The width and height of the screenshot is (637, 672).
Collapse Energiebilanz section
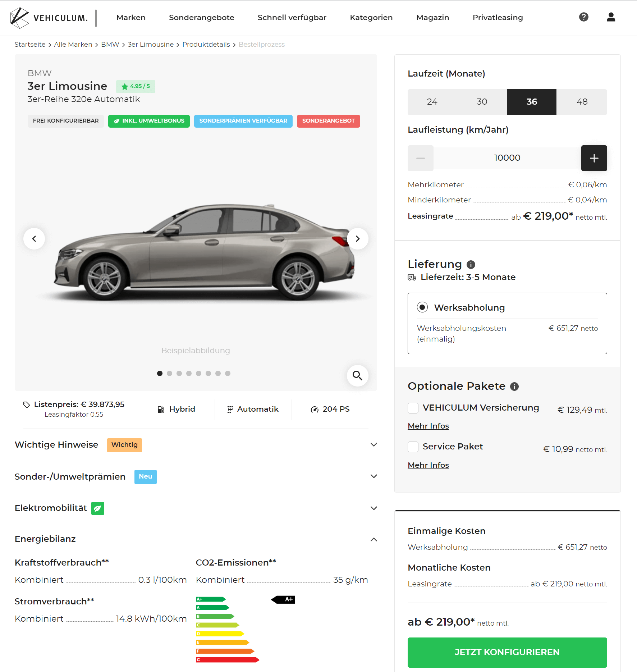(x=196, y=539)
